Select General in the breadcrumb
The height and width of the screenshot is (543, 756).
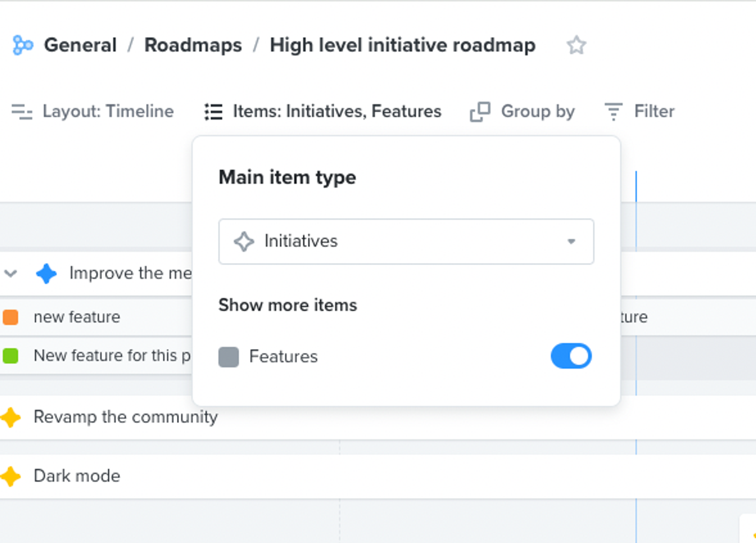click(80, 45)
